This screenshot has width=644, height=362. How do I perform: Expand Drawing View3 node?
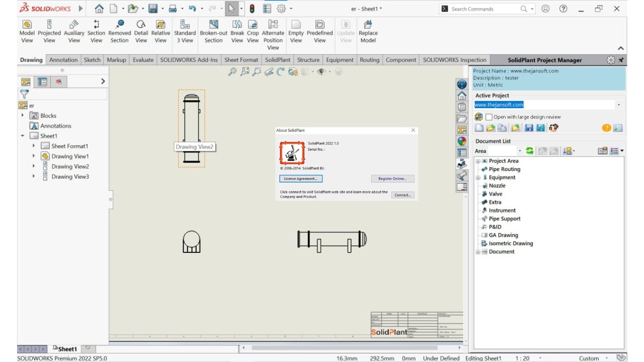click(34, 176)
